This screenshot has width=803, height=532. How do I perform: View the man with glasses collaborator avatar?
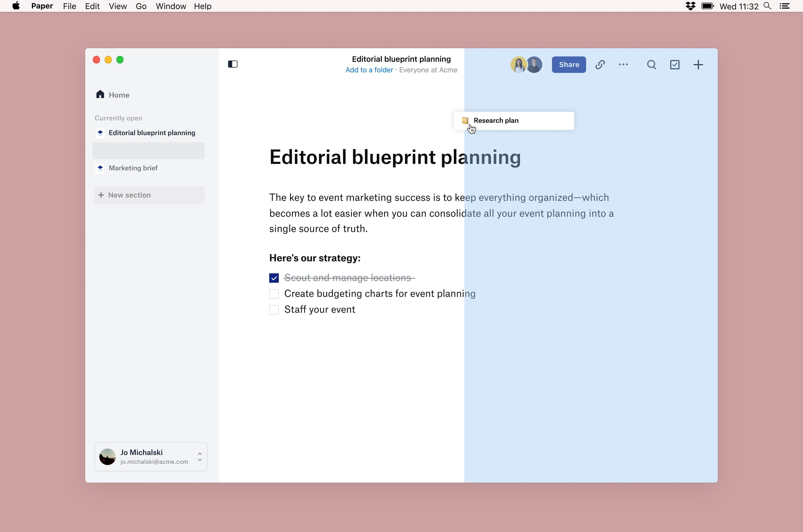coord(535,64)
